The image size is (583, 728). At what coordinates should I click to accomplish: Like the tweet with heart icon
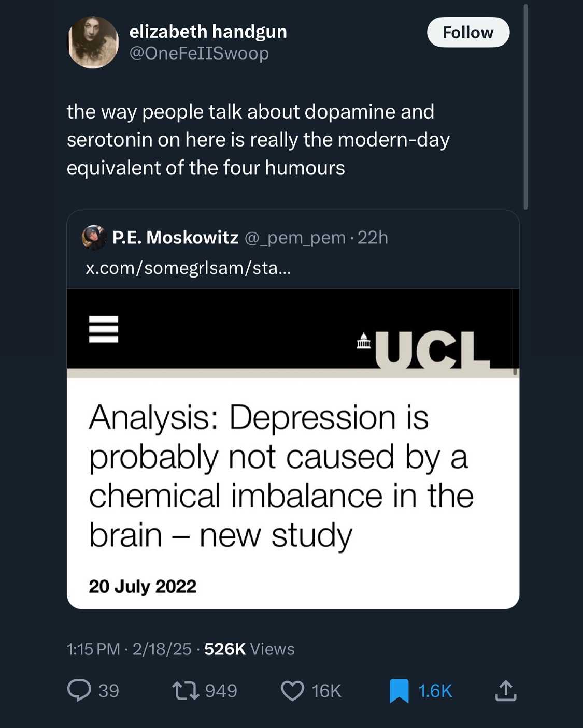[x=292, y=691]
